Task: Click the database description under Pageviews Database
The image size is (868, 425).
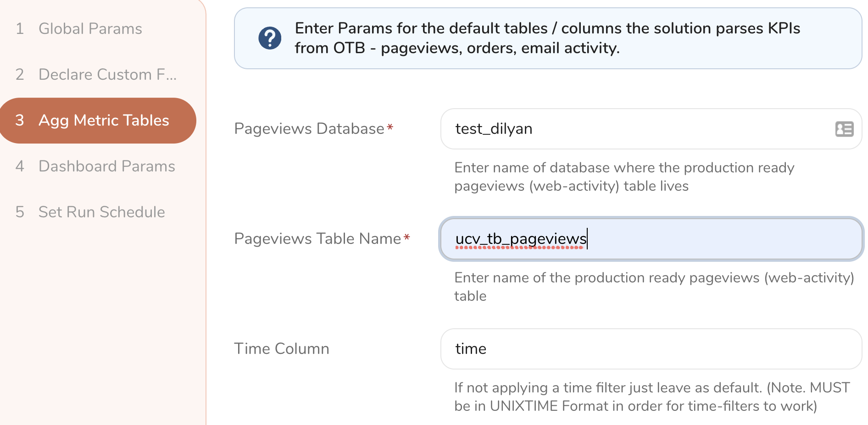Action: [624, 177]
